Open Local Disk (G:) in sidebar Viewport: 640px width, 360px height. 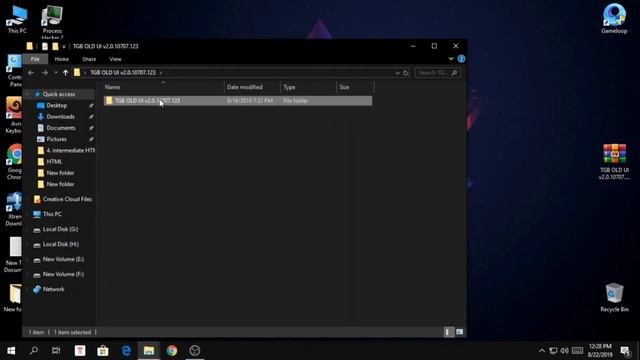pos(60,229)
